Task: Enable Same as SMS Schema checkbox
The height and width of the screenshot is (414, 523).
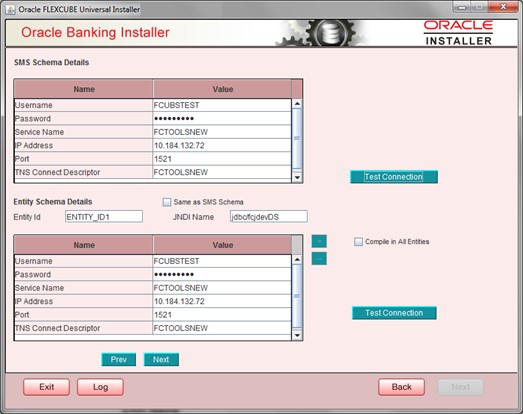Action: point(166,202)
